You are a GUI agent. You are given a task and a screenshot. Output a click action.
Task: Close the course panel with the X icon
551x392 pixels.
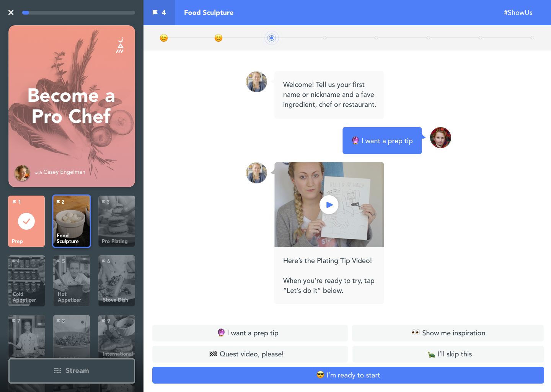point(11,13)
